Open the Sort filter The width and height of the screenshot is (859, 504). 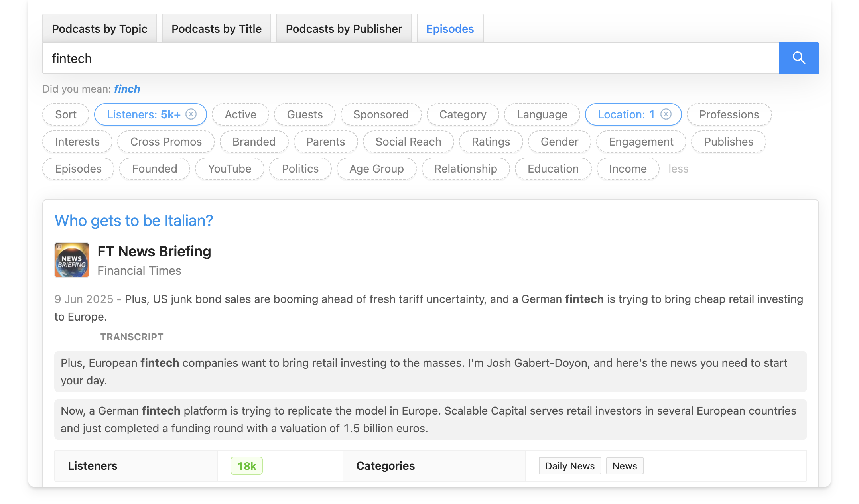coord(66,114)
